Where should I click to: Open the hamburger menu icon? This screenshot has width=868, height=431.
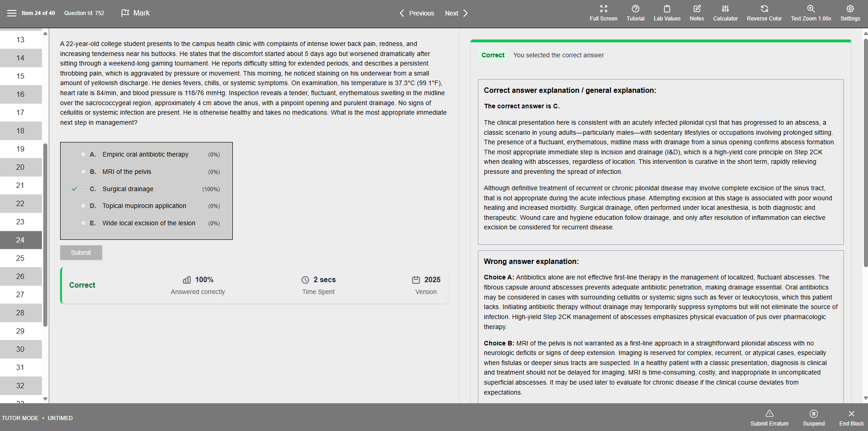[12, 13]
